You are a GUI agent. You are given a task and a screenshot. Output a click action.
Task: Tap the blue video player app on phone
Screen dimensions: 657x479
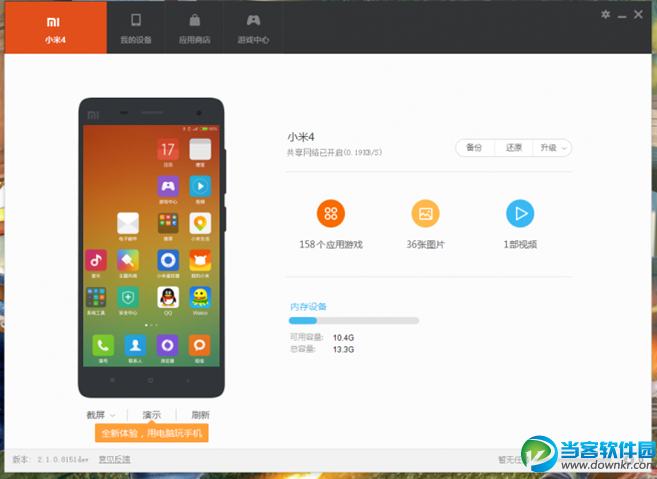200,186
